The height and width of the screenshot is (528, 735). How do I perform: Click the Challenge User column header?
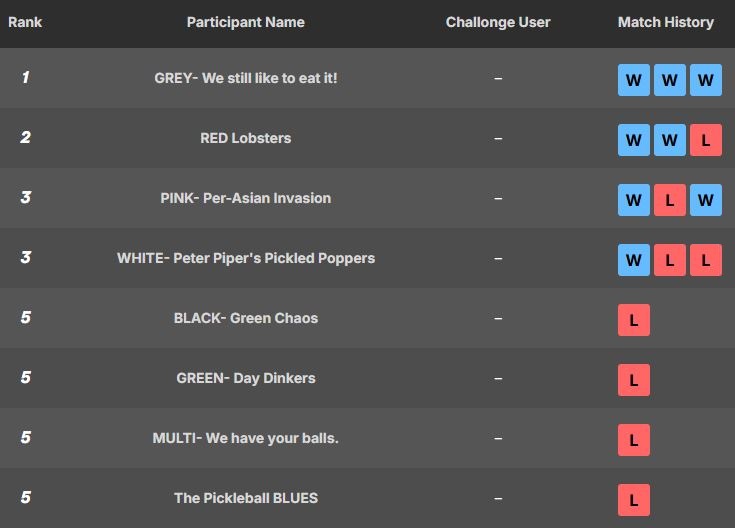(x=498, y=22)
